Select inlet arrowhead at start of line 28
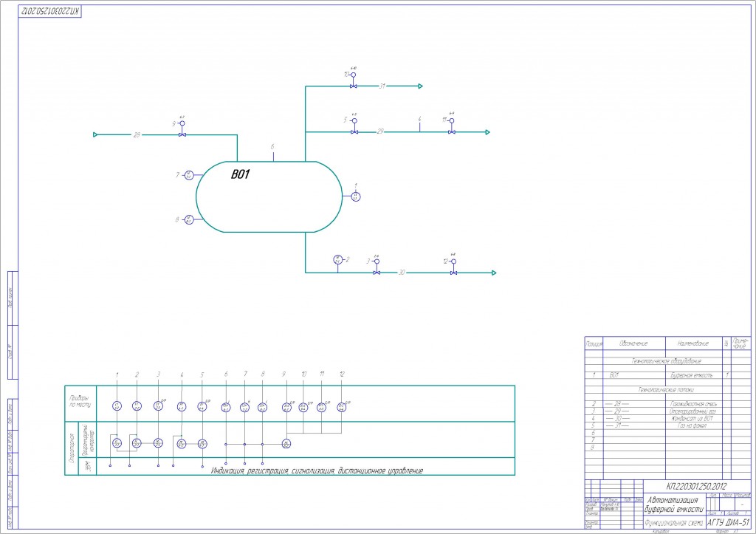The image size is (756, 534). tap(95, 134)
